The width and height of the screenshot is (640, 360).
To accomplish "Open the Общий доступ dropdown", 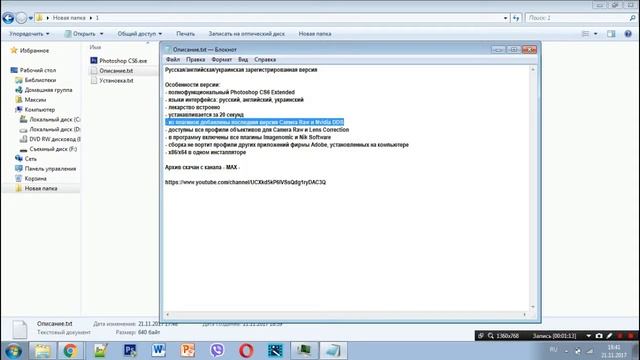I will [140, 34].
